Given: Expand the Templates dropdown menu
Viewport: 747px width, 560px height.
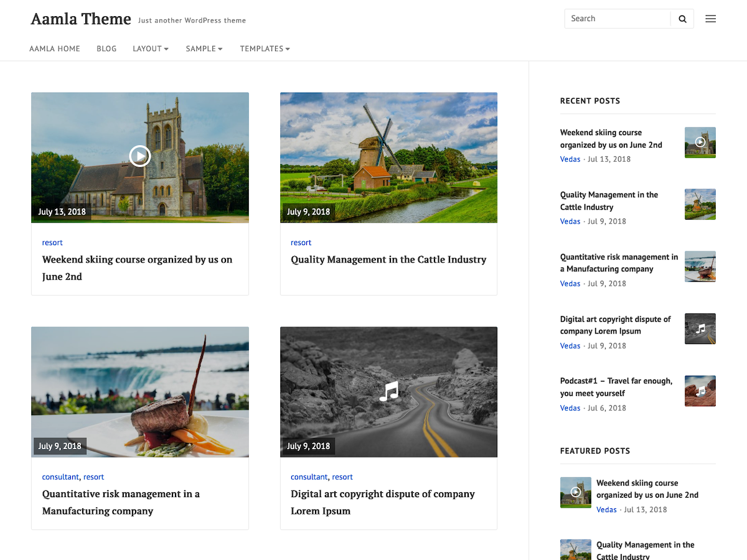Looking at the screenshot, I should [x=265, y=49].
